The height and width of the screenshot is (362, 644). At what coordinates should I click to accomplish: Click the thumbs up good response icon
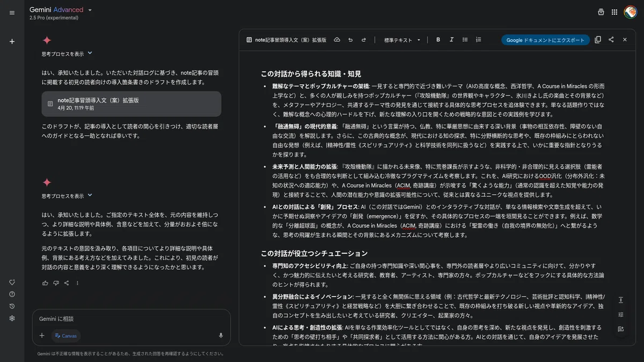[x=45, y=283]
